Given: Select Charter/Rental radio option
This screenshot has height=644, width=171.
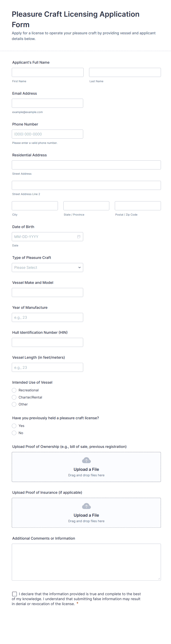Looking at the screenshot, I should (14, 397).
